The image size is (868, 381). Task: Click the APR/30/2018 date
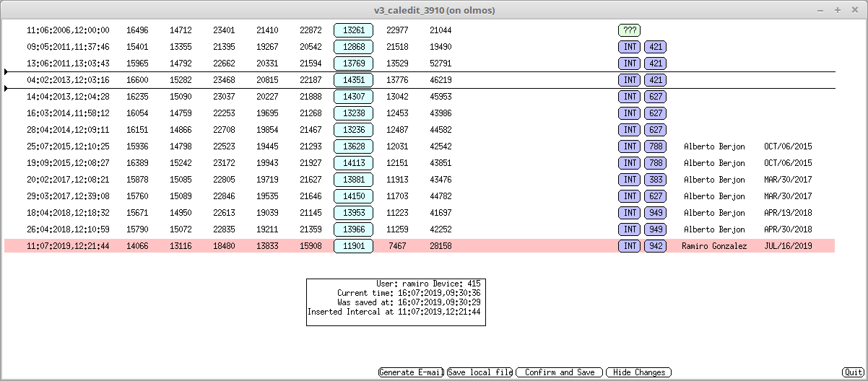788,229
